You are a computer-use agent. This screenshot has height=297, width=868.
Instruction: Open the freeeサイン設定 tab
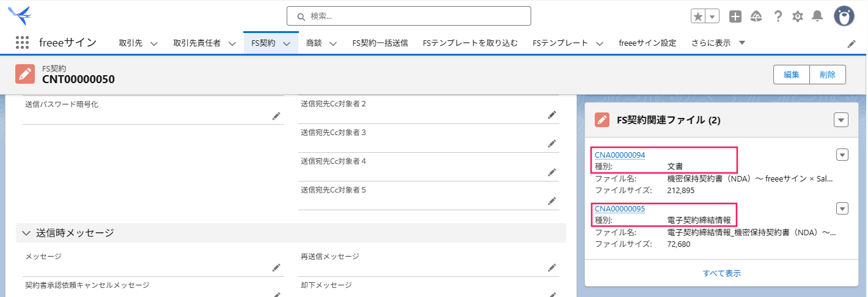tap(648, 43)
